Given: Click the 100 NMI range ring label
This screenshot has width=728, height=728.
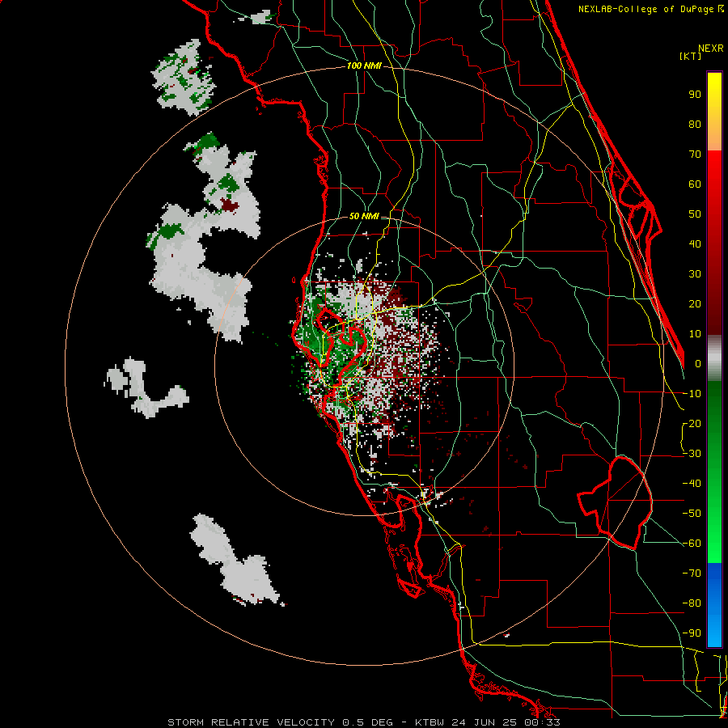Looking at the screenshot, I should click(x=364, y=66).
